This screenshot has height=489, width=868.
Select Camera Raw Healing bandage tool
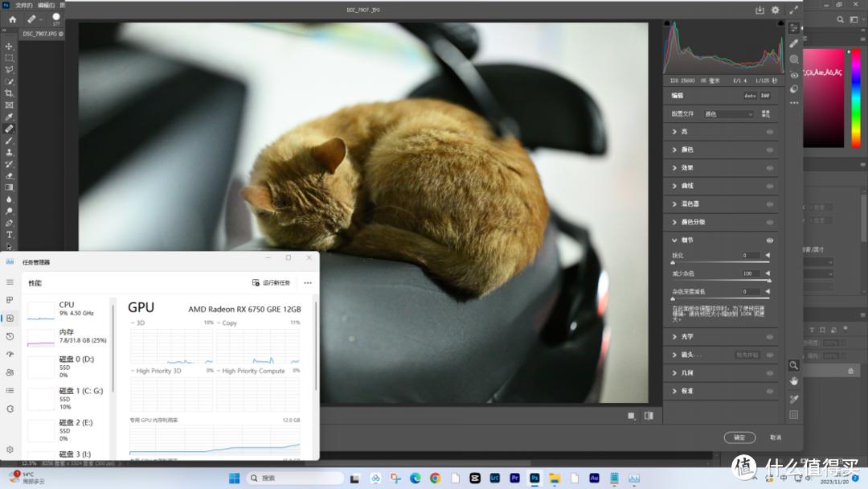pyautogui.click(x=794, y=43)
